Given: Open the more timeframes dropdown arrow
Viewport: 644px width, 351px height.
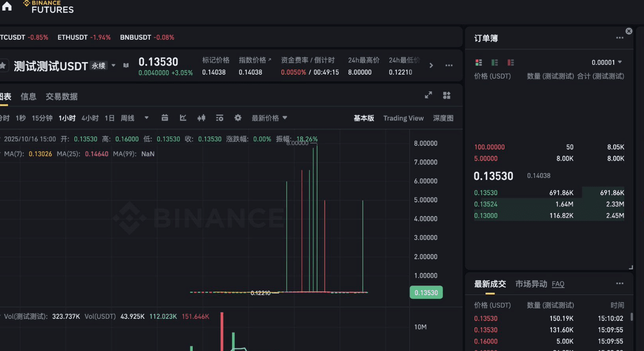Looking at the screenshot, I should 146,118.
